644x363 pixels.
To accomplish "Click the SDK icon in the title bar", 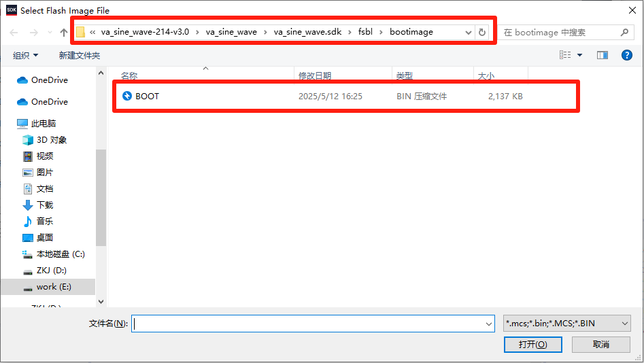I will click(x=12, y=10).
